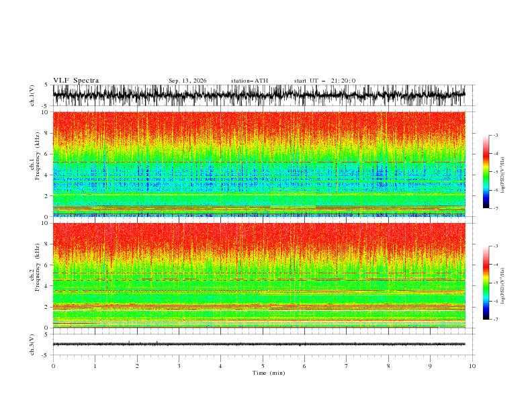This screenshot has width=532, height=411.
Task: Click the ch.1 log(PSD) colorbar label
Action: click(503, 175)
